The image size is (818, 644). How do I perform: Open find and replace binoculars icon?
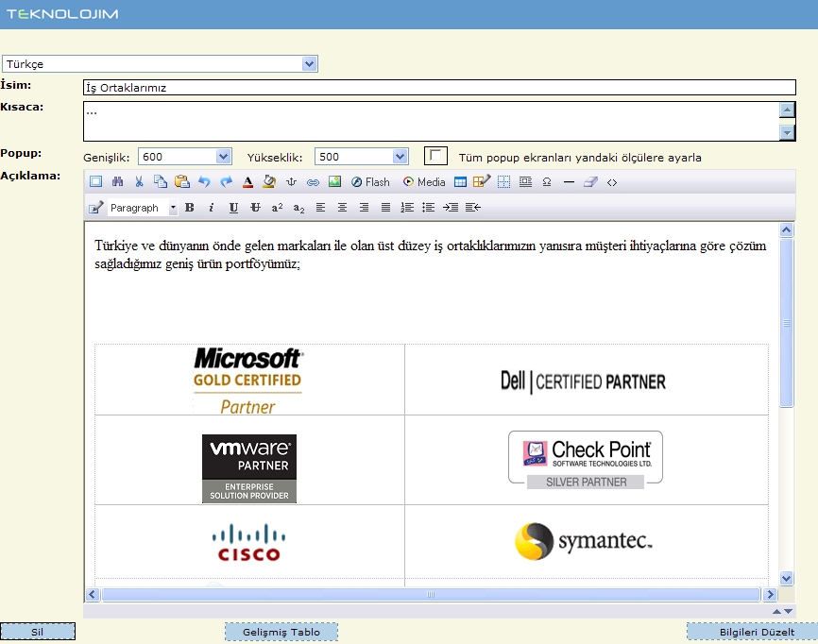tap(117, 182)
